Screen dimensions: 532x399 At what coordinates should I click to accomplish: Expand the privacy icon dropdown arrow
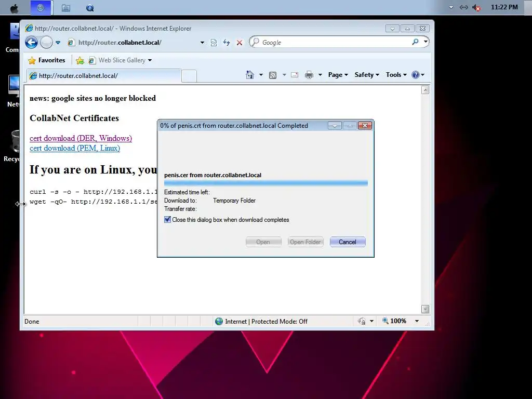pyautogui.click(x=372, y=321)
